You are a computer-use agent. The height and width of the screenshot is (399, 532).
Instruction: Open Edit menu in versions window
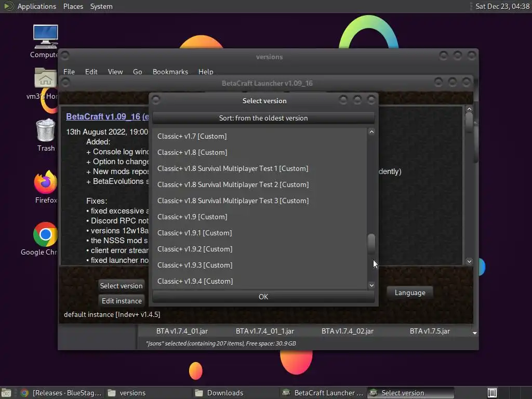91,72
